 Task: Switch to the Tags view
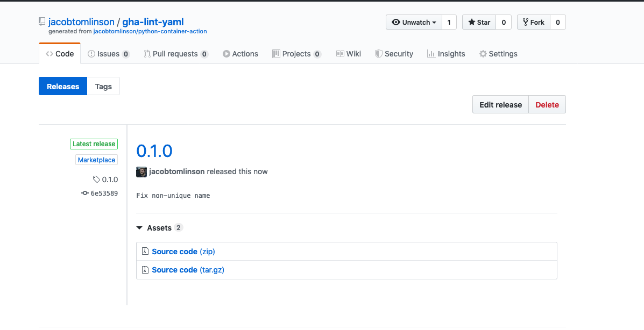[x=103, y=87]
